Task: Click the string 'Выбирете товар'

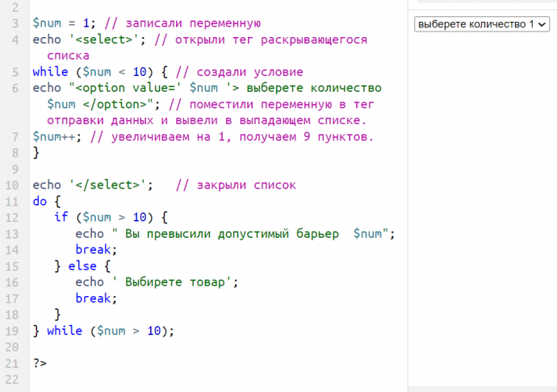Action: click(175, 282)
